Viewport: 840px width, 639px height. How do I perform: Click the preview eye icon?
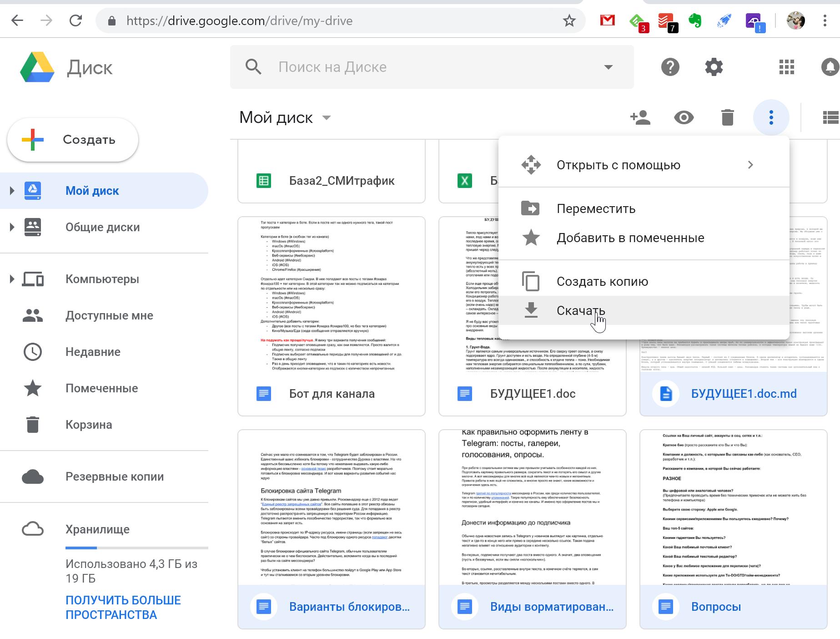[684, 117]
